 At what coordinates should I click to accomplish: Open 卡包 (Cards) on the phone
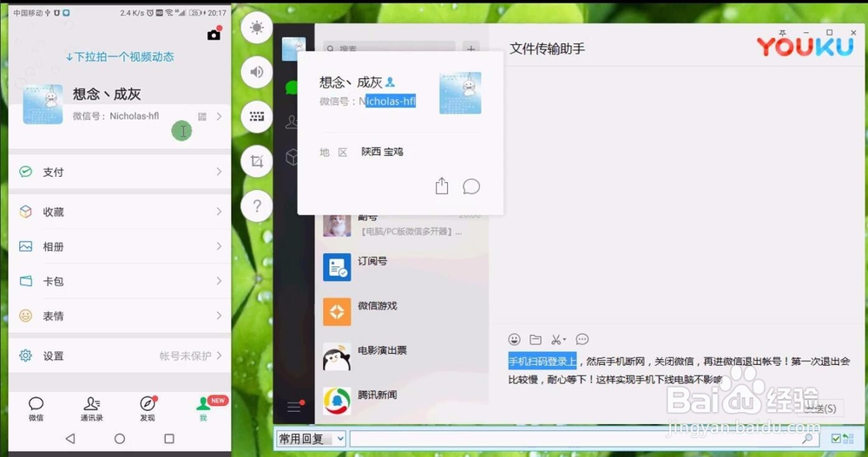coord(120,281)
